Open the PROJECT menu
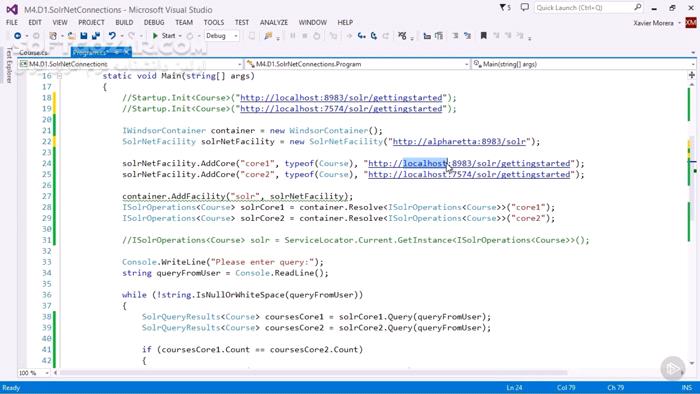The width and height of the screenshot is (700, 394). pos(91,22)
